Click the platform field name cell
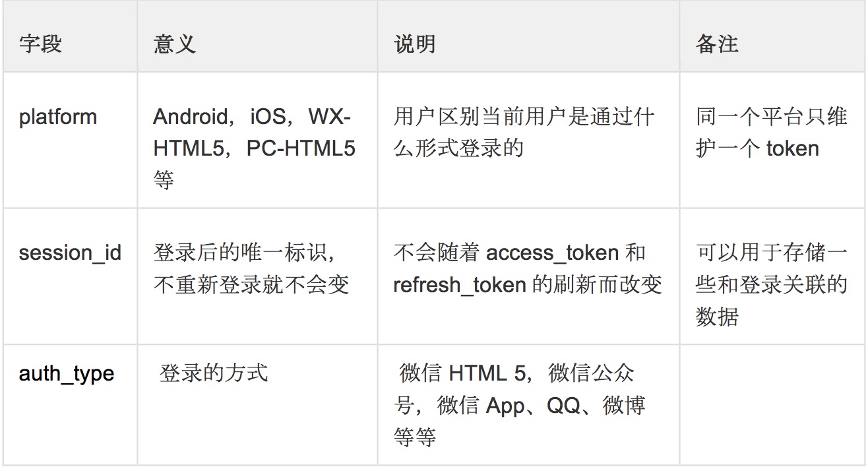 (58, 117)
